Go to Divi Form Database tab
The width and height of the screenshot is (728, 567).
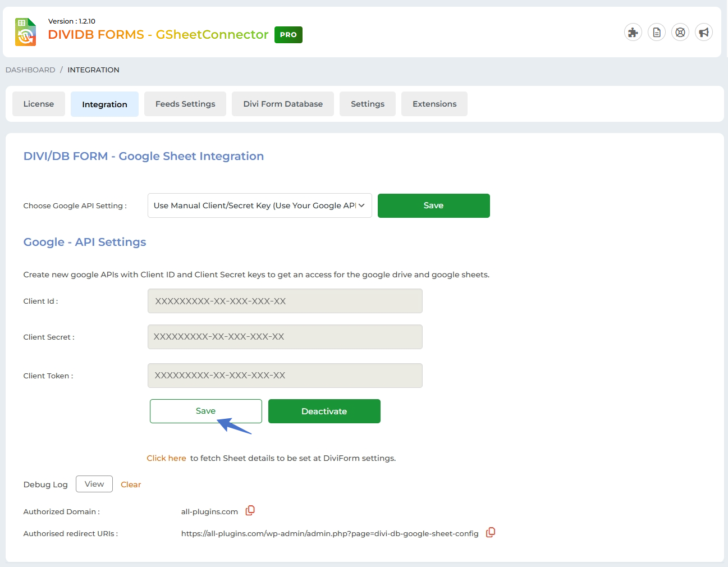pyautogui.click(x=283, y=104)
